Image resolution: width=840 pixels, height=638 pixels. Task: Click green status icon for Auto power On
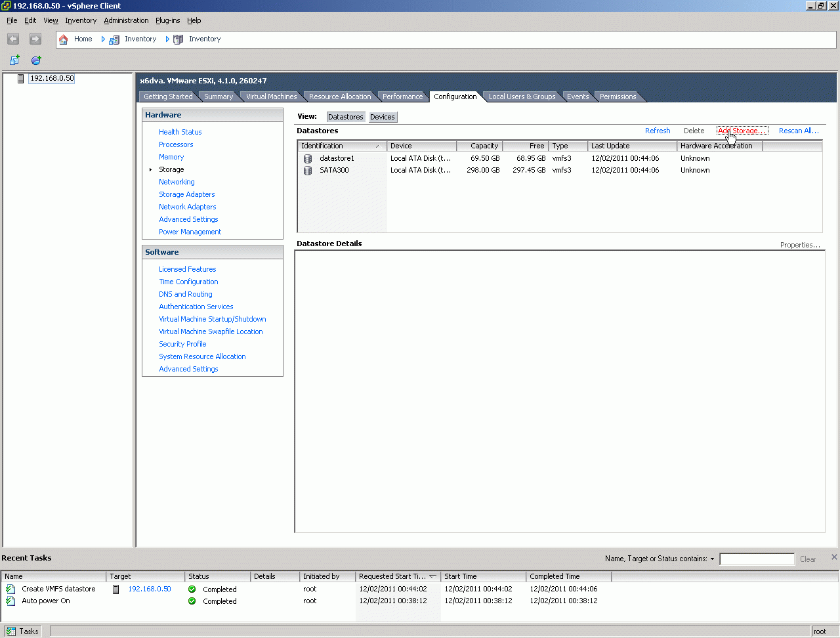(x=192, y=601)
